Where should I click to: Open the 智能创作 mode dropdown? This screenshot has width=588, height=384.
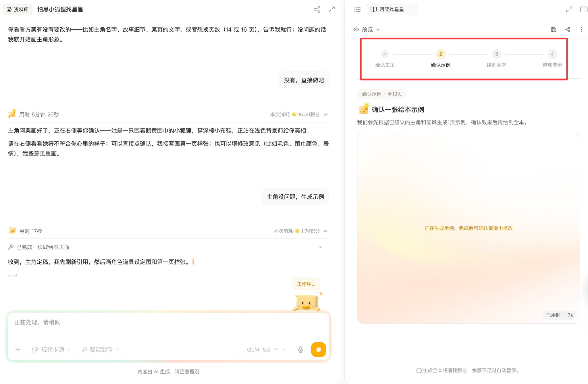[x=101, y=350]
